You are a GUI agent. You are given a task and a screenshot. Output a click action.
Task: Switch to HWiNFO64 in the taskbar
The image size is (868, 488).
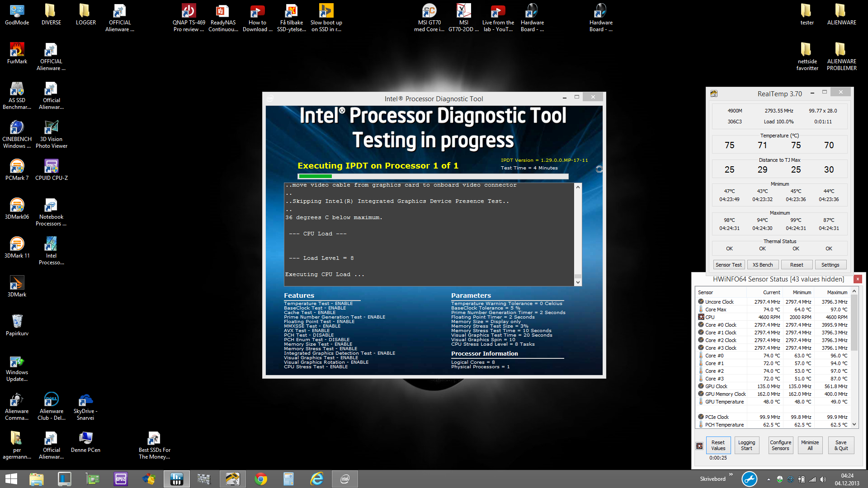177,479
